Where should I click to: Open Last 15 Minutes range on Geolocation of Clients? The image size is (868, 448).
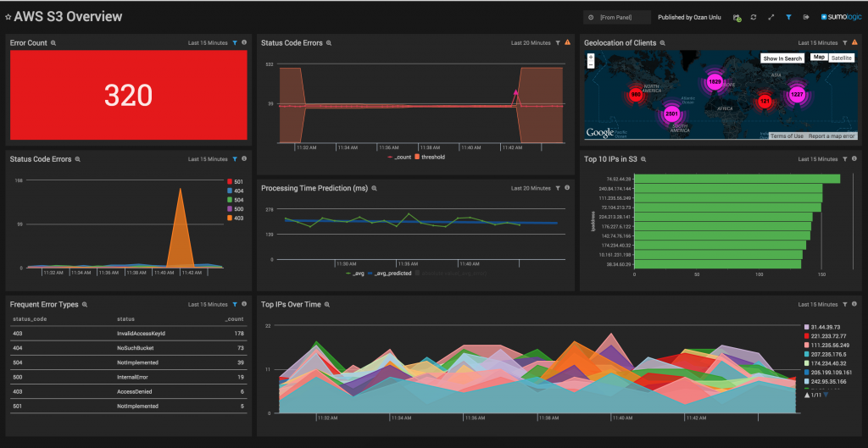click(x=818, y=42)
